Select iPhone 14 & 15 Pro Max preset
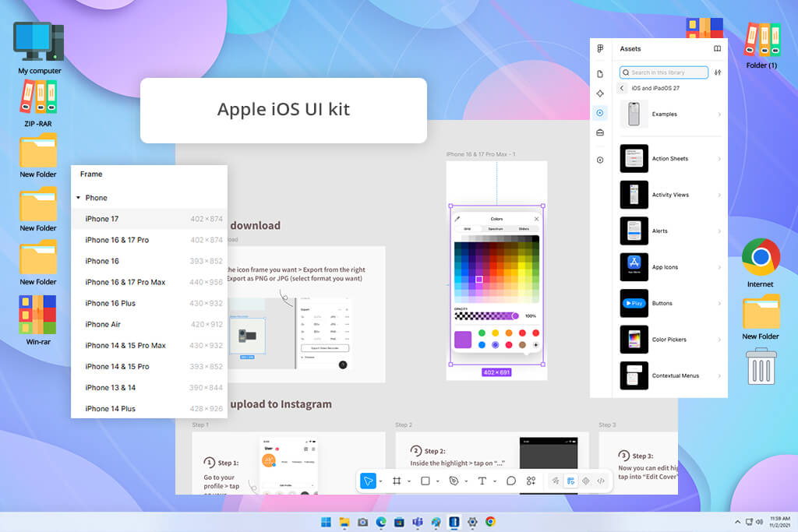Viewport: 798px width, 532px height. click(149, 345)
